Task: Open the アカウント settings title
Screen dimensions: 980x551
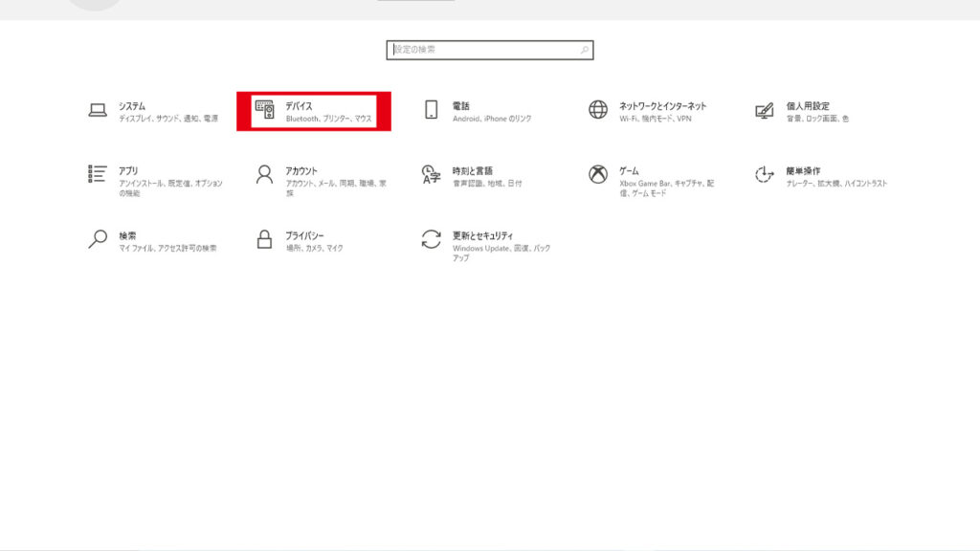Action: [301, 170]
